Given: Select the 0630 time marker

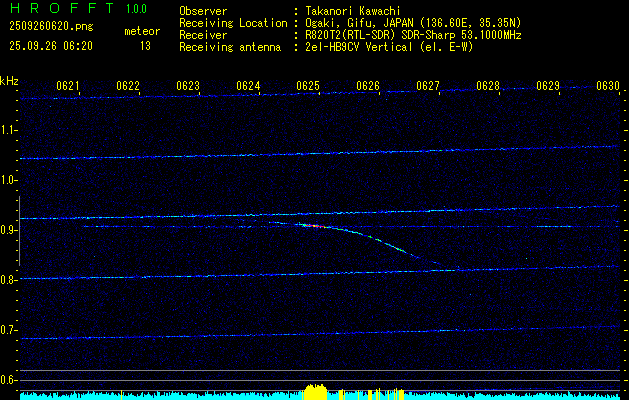Looking at the screenshot, I should [x=608, y=86].
